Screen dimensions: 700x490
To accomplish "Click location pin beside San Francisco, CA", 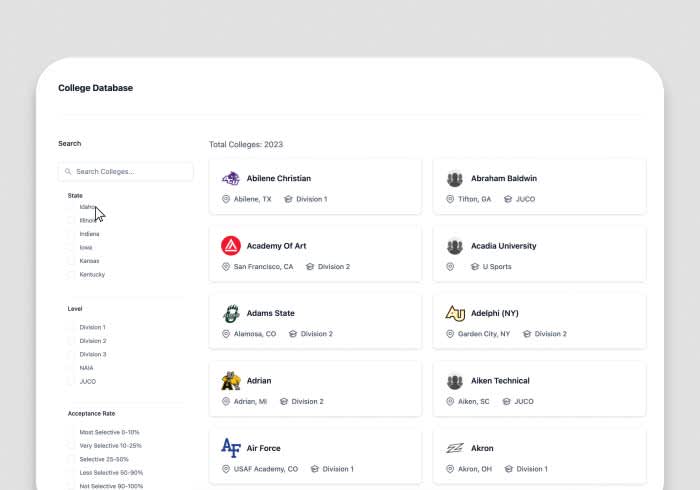I will coord(226,266).
